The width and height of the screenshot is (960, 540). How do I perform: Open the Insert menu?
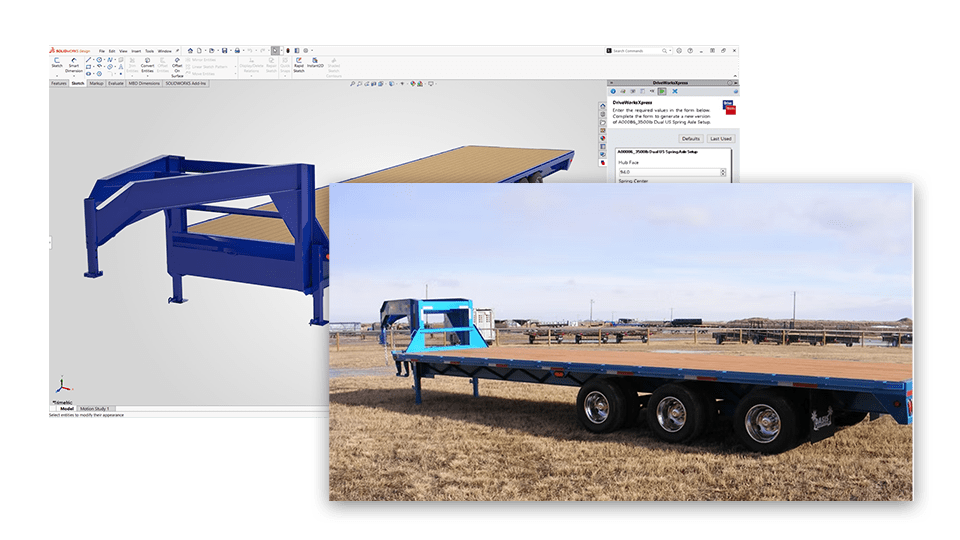(x=135, y=50)
